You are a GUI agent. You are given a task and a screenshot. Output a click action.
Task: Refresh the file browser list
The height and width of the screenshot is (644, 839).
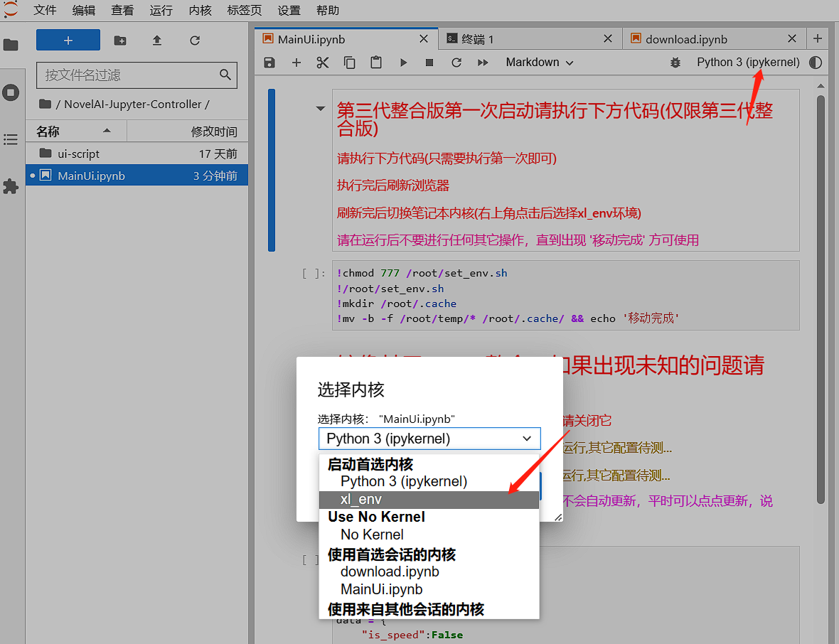click(195, 41)
